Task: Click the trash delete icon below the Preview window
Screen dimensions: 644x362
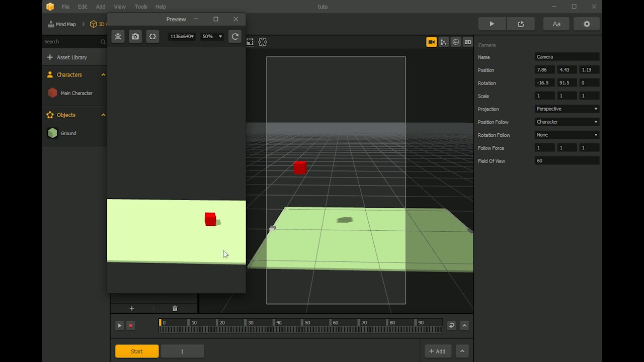Action: (175, 308)
